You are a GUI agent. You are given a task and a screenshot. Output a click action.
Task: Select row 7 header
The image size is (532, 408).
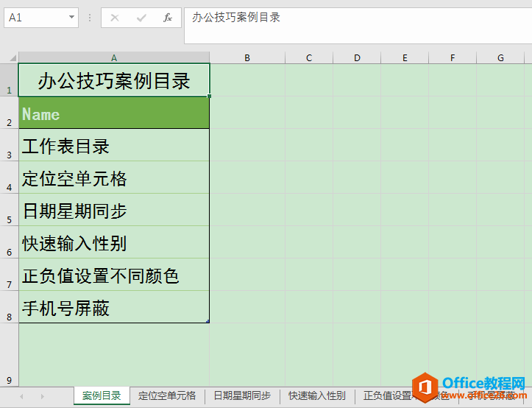coord(9,275)
